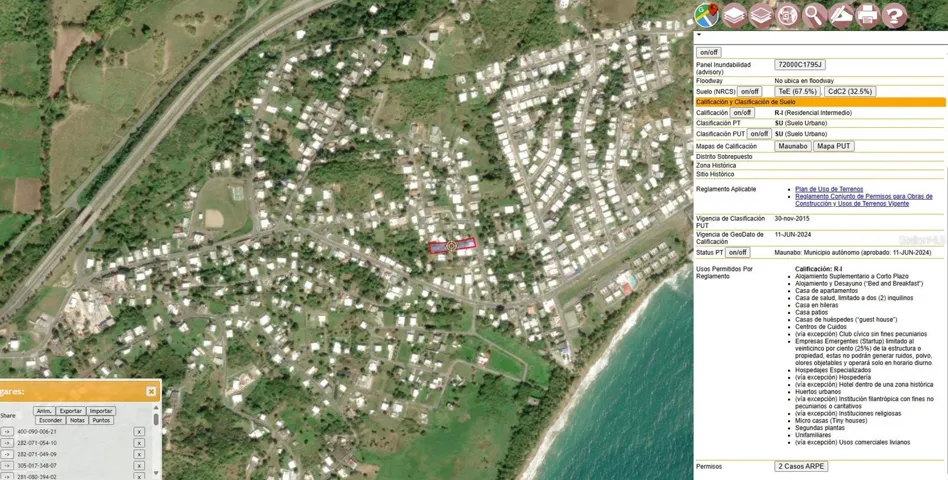Screen dimensions: 948x480
Task: Click the printer icon to print
Action: [x=867, y=15]
